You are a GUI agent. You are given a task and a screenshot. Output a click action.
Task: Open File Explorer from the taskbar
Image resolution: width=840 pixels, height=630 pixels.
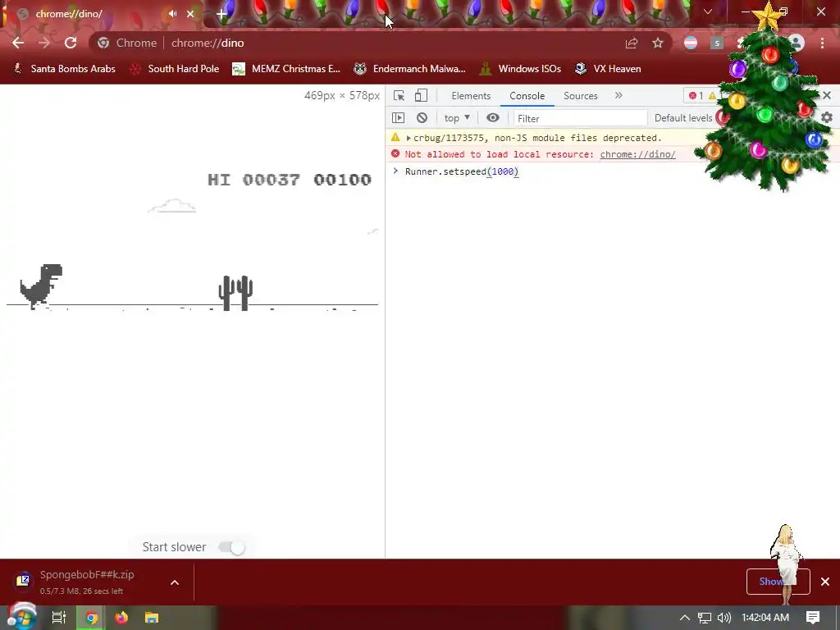(152, 618)
